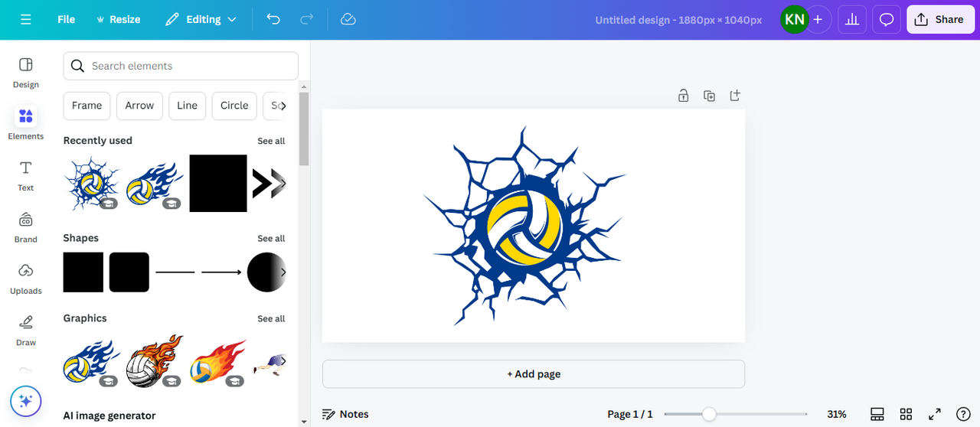Click the Page 1 / 1 indicator
980x427 pixels.
pos(630,414)
